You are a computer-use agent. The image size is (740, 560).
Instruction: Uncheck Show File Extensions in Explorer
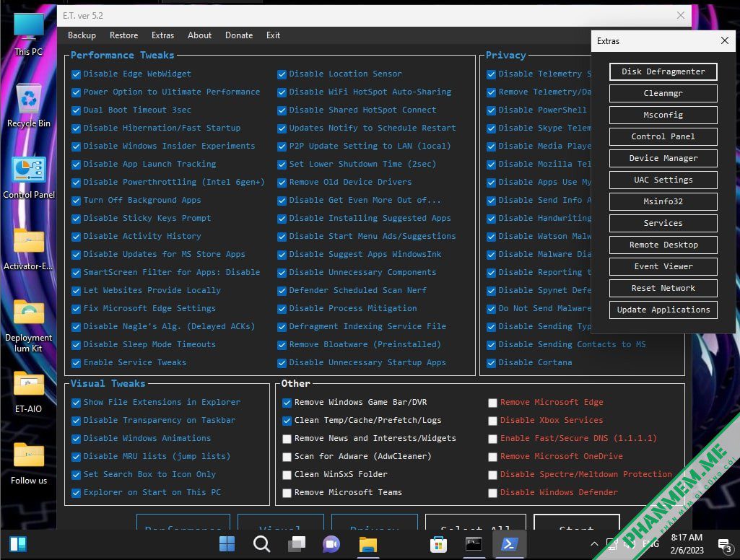pyautogui.click(x=76, y=403)
